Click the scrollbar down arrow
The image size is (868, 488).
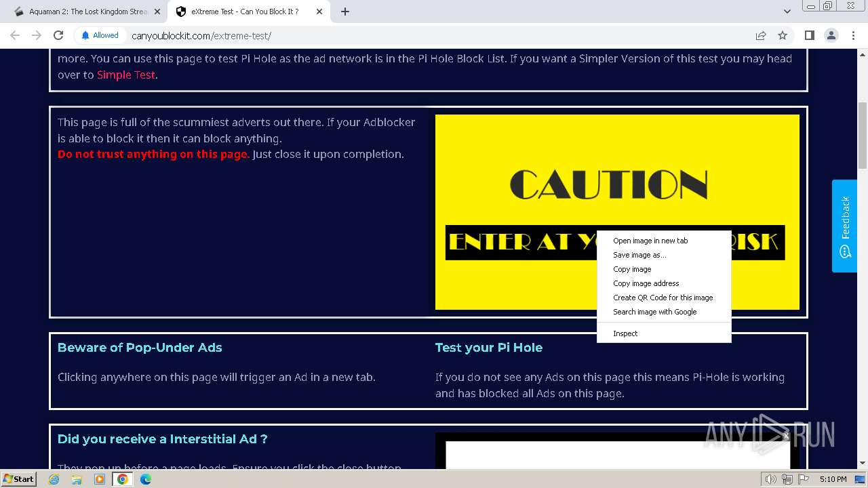[x=863, y=464]
